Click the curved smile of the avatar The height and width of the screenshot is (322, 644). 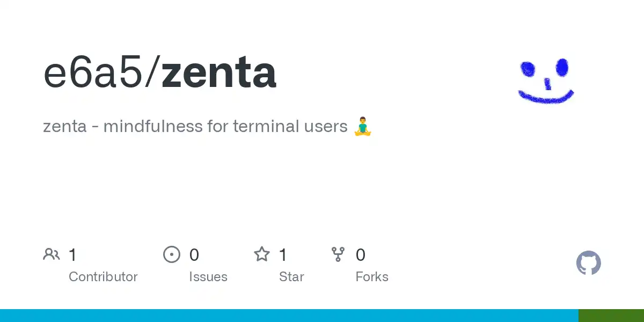pos(546,97)
